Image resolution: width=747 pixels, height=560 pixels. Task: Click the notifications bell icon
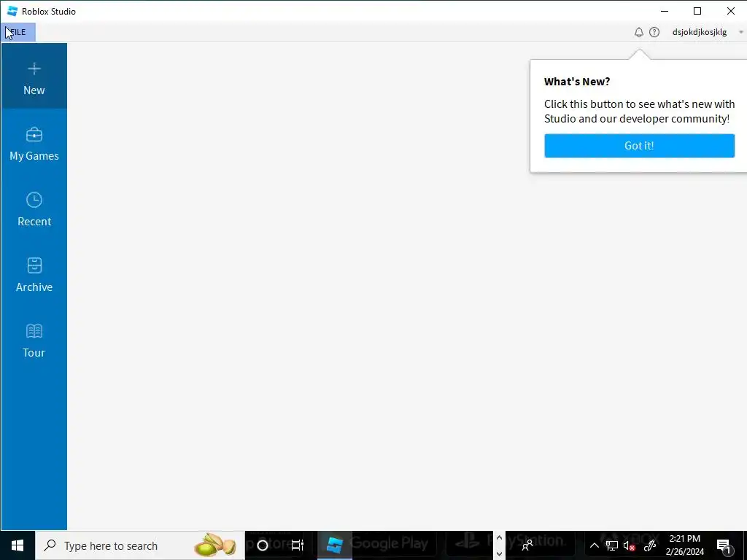pyautogui.click(x=639, y=32)
